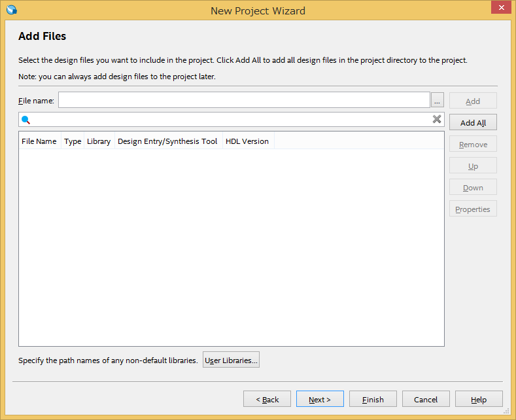
Task: Open Help for this wizard page
Action: pyautogui.click(x=479, y=399)
